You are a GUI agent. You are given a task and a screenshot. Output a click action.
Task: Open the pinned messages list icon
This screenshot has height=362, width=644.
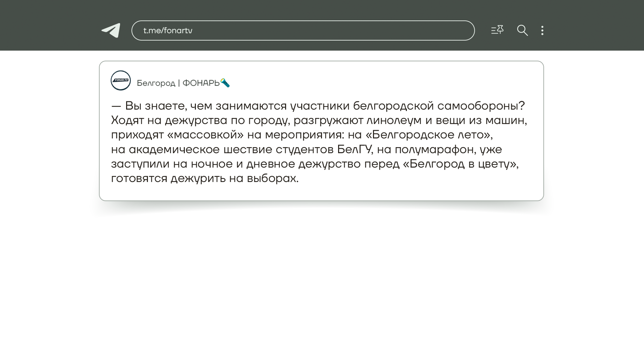coord(497,30)
